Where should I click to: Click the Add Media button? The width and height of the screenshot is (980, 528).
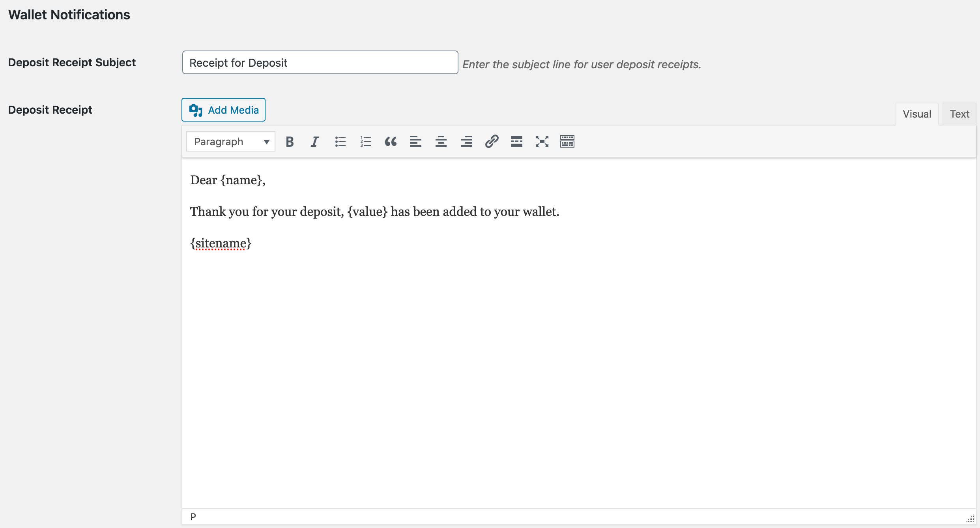[x=224, y=110]
